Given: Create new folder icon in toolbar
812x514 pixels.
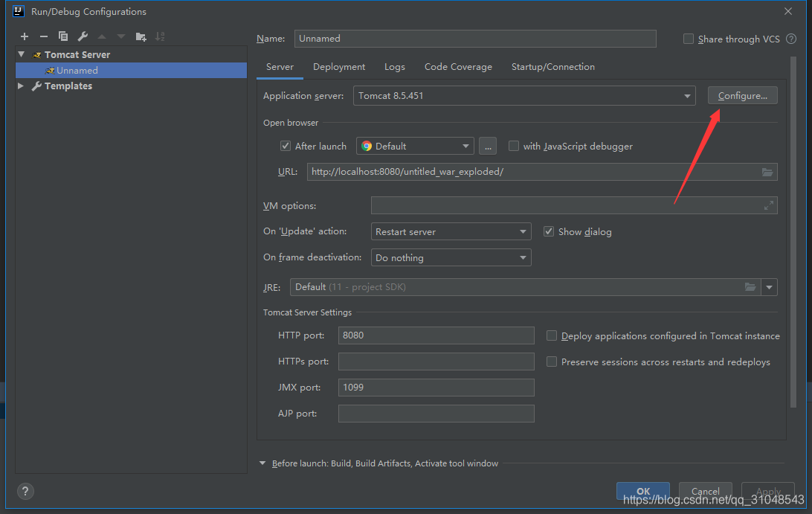Looking at the screenshot, I should 141,36.
